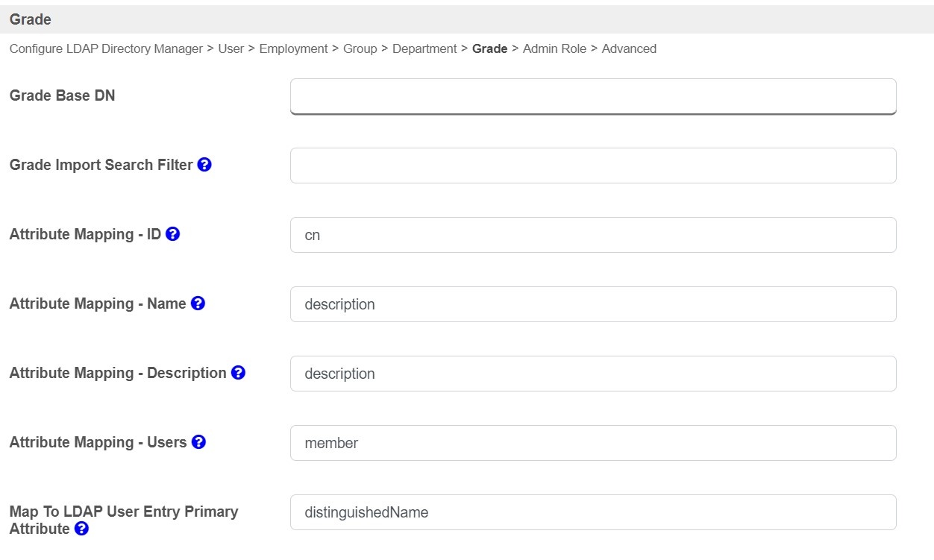Image resolution: width=934 pixels, height=560 pixels.
Task: Select the Users mapping field with member
Action: pos(592,443)
